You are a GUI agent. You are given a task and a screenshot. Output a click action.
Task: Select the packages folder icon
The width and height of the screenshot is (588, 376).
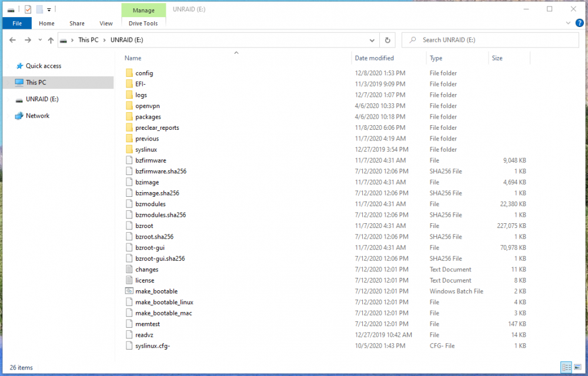[129, 116]
